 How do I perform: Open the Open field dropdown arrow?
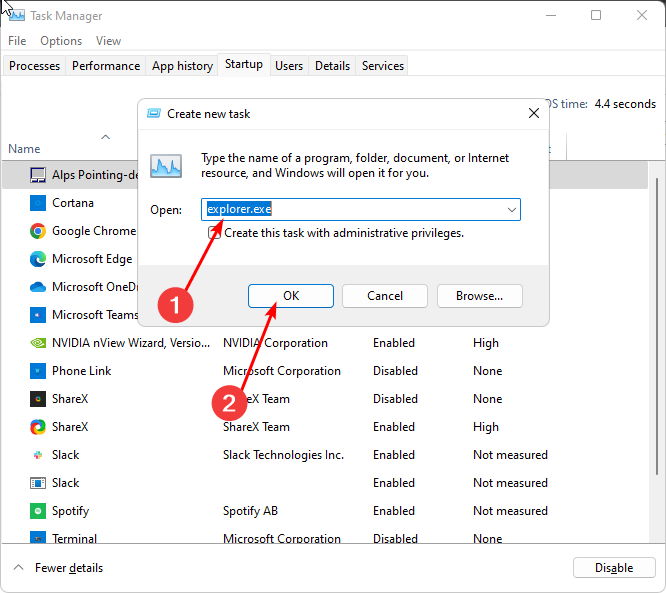tap(512, 209)
